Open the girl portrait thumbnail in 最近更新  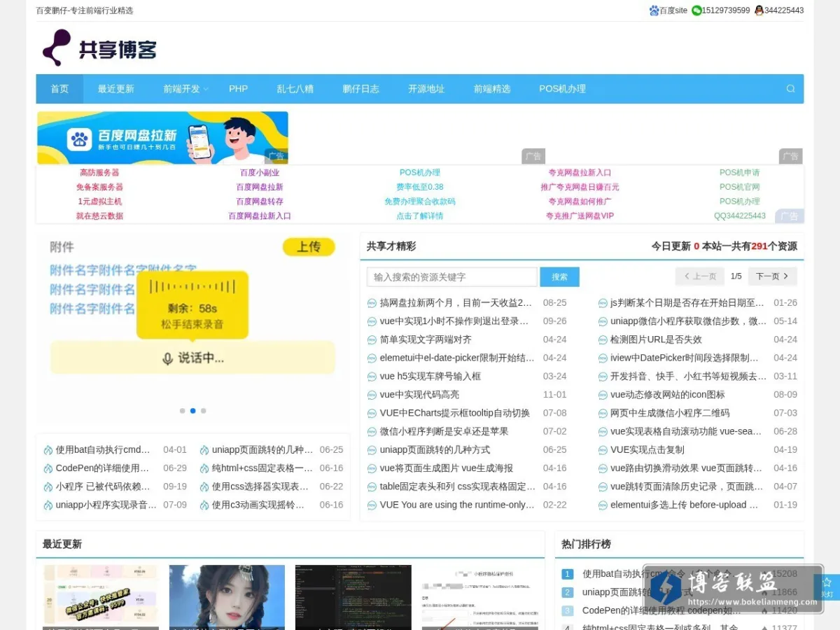click(x=227, y=597)
